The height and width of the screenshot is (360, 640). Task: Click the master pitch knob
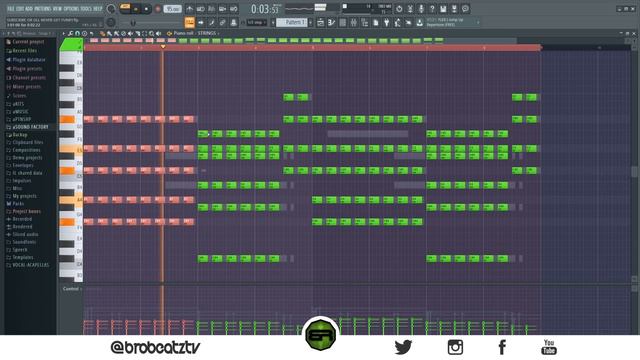111,22
